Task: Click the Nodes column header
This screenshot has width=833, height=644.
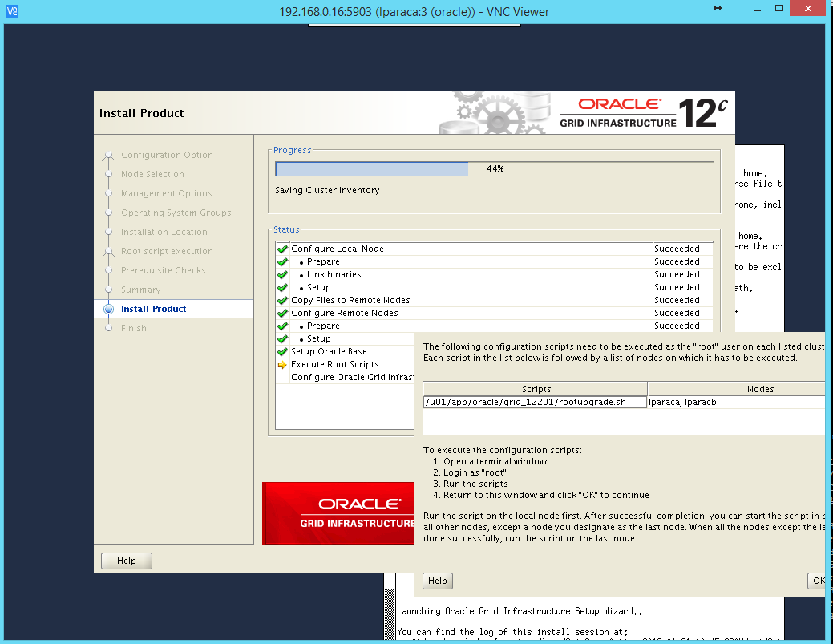Action: pos(736,389)
